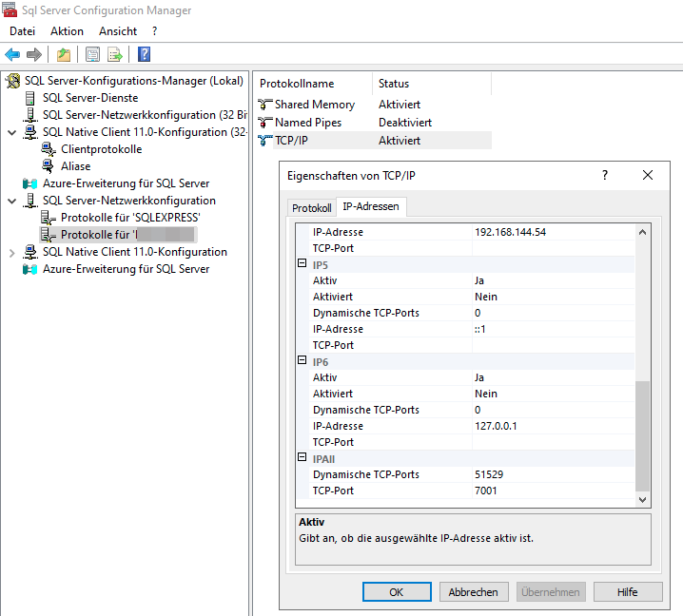Image resolution: width=683 pixels, height=616 pixels.
Task: Collapse the IP6 property group
Action: 302,360
